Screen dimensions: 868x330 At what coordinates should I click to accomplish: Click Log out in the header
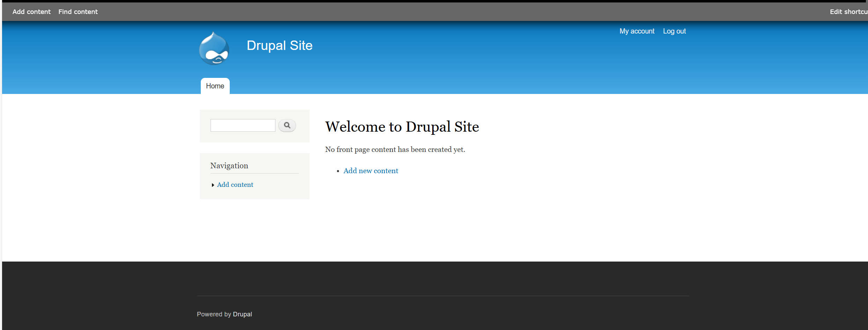coord(674,31)
